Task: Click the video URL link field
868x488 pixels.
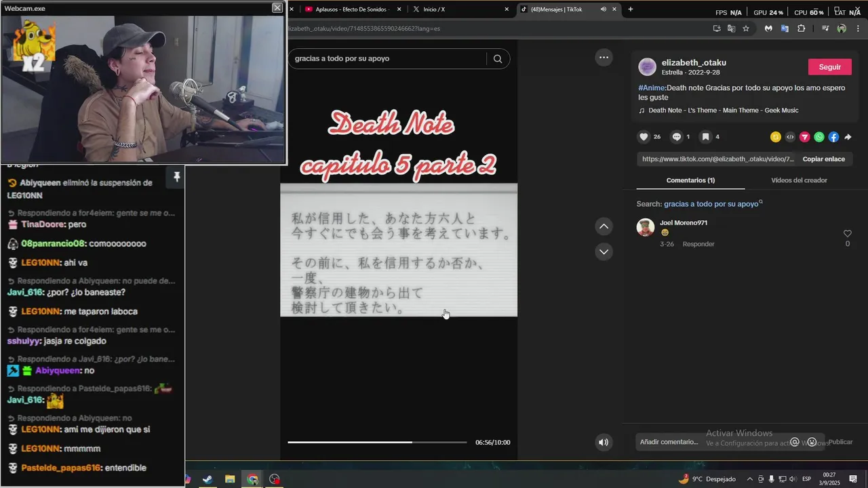Action: coord(717,159)
